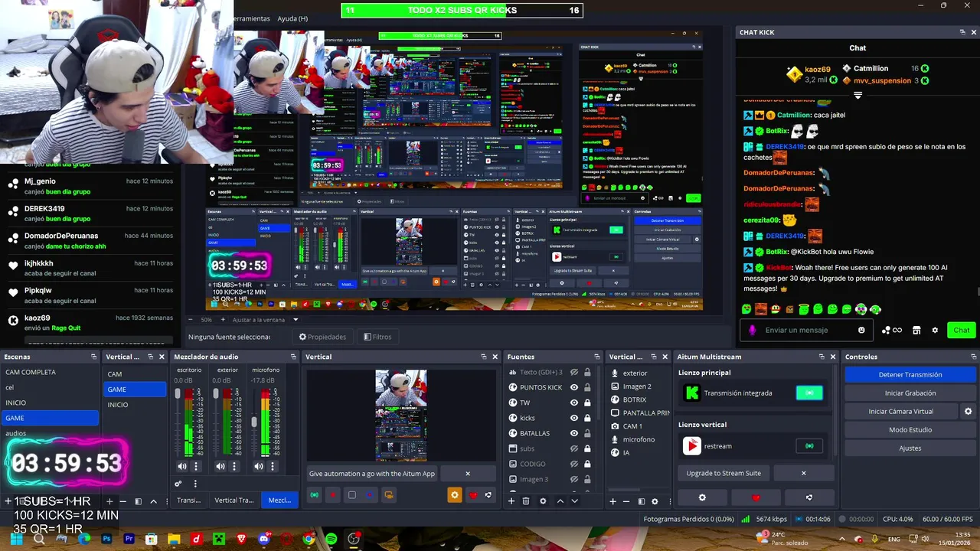Image resolution: width=980 pixels, height=551 pixels.
Task: Hide the BATALLAS source
Action: tap(574, 433)
